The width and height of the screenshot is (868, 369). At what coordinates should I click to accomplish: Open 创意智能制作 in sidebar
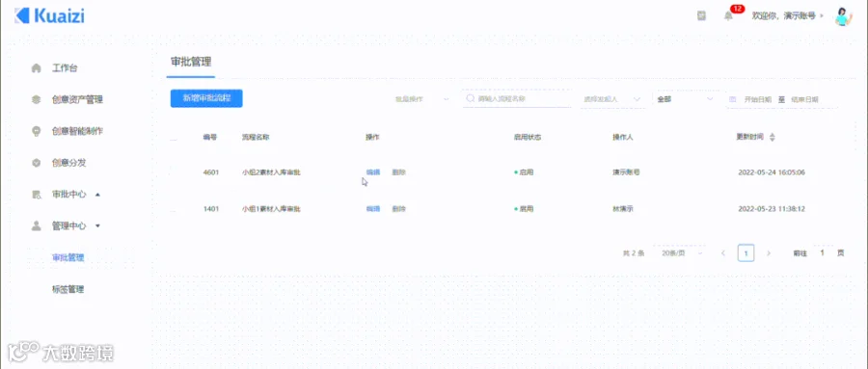click(x=77, y=131)
